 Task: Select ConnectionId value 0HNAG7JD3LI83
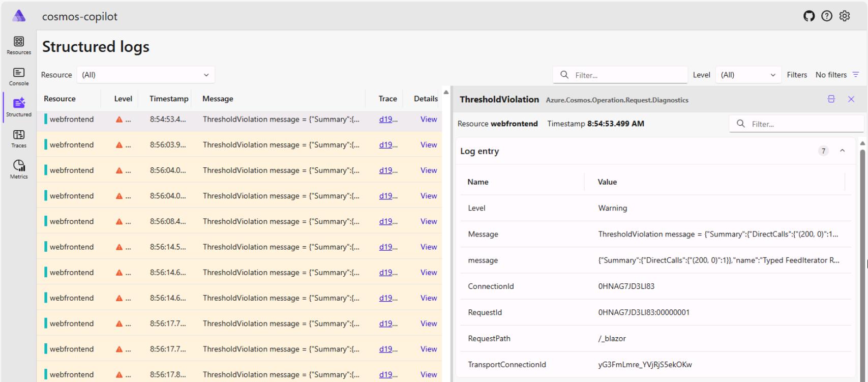coord(626,286)
